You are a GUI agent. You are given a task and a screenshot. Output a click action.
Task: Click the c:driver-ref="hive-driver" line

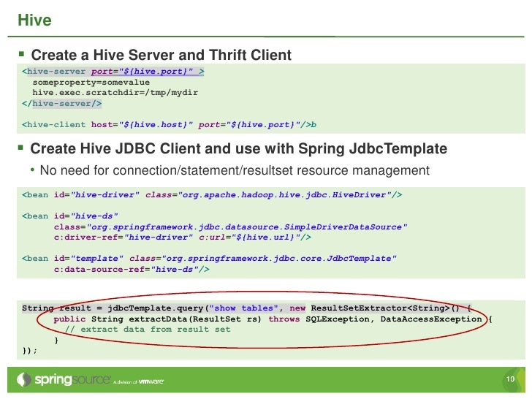182,237
